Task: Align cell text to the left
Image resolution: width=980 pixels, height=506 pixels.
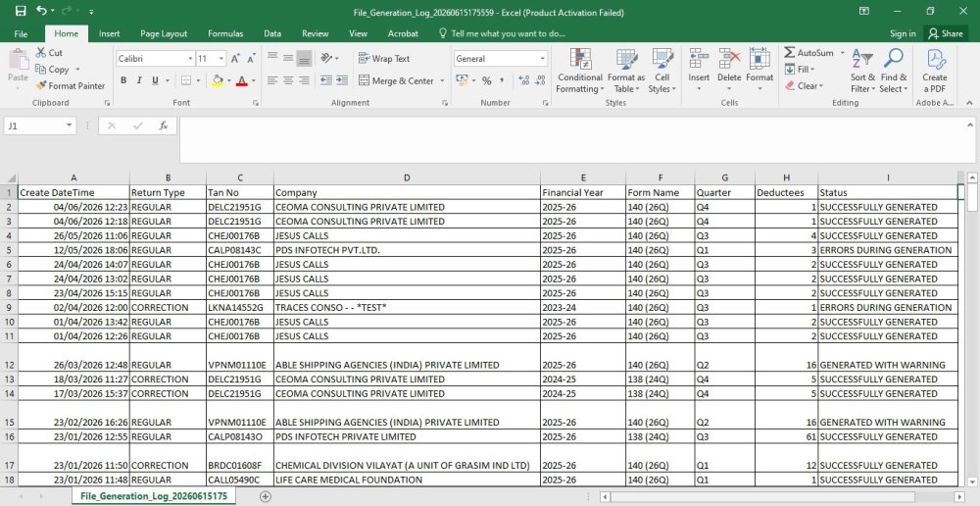Action: 272,80
